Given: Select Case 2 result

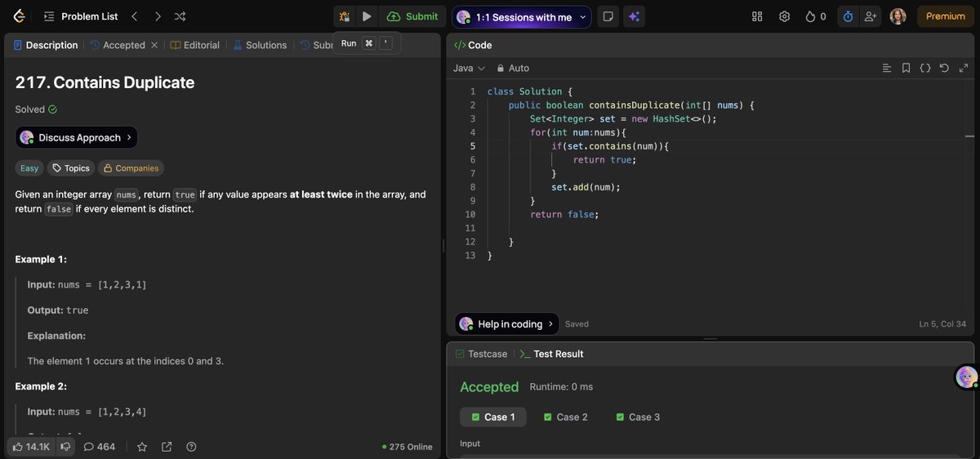Looking at the screenshot, I should coord(565,417).
